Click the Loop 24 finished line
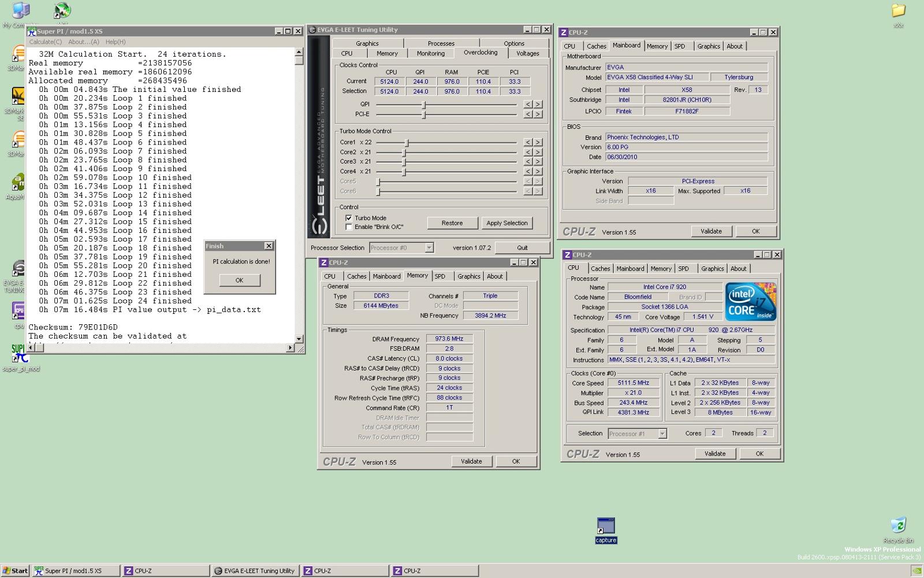924x578 pixels. 115,301
